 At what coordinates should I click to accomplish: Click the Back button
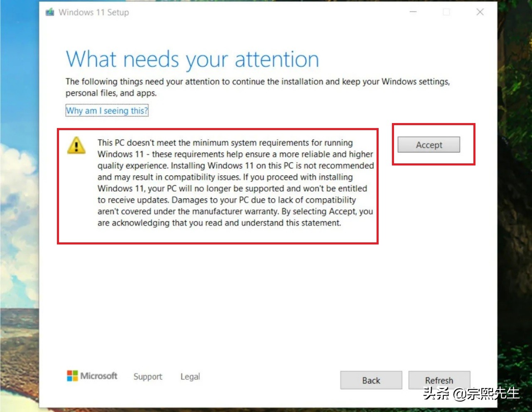pos(371,380)
